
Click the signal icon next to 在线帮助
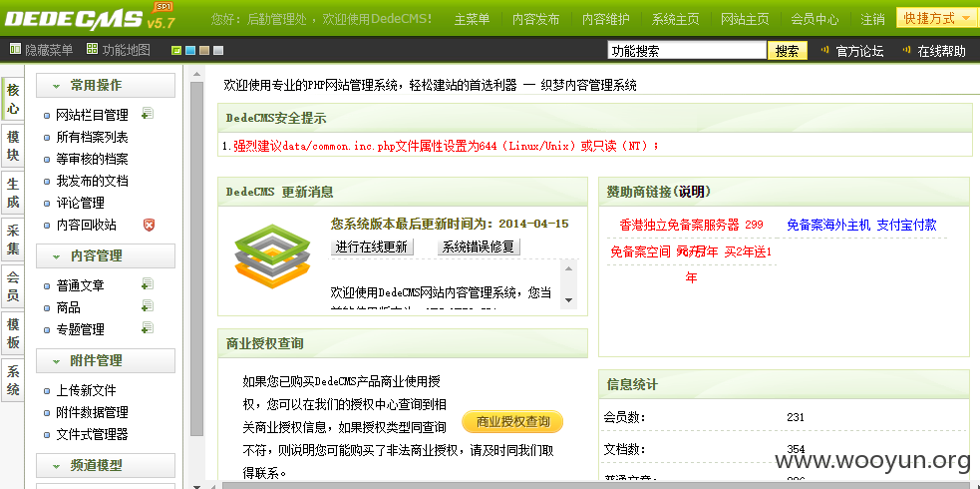click(x=906, y=50)
